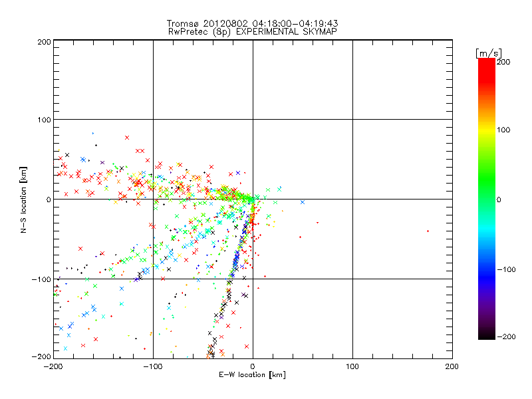
Task: Click the -200 tick label on E-W axis
Action: click(53, 366)
